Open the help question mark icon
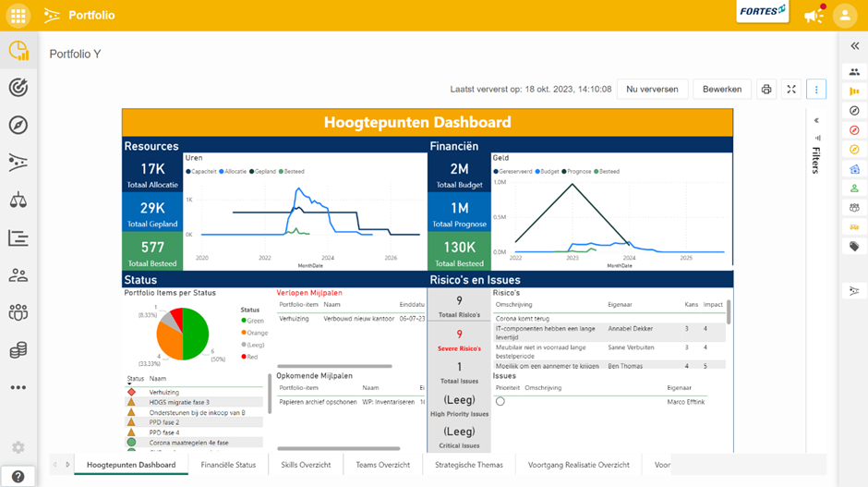The image size is (868, 487). pyautogui.click(x=18, y=477)
